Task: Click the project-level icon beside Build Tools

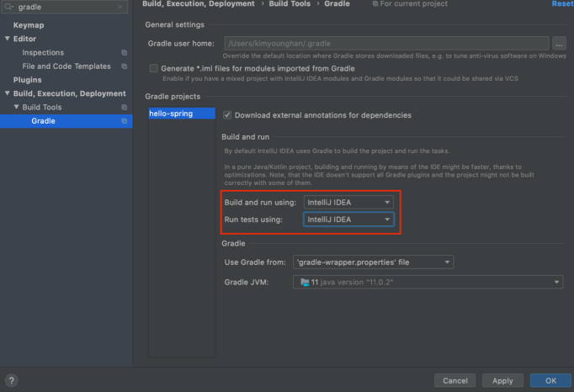Action: point(124,107)
